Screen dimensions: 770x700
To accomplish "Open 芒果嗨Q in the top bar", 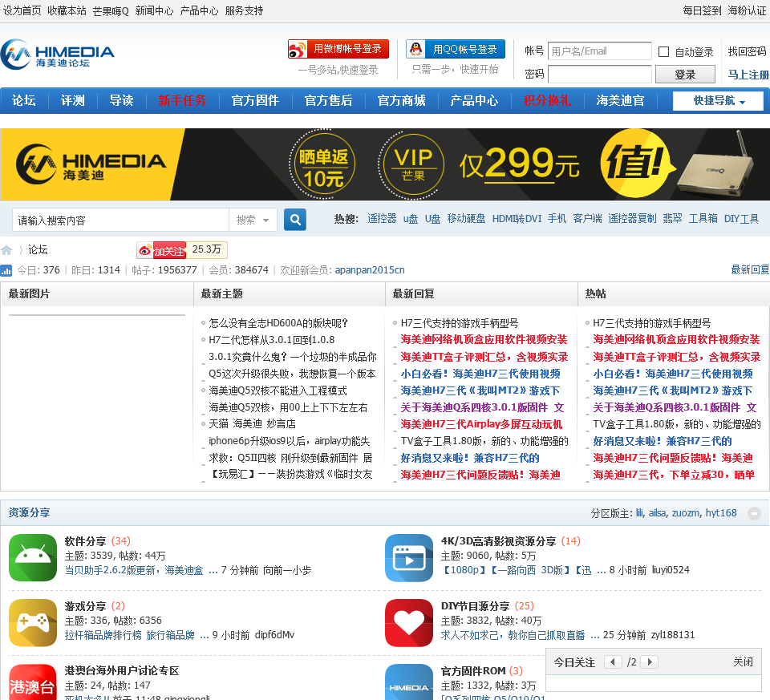I will click(111, 10).
